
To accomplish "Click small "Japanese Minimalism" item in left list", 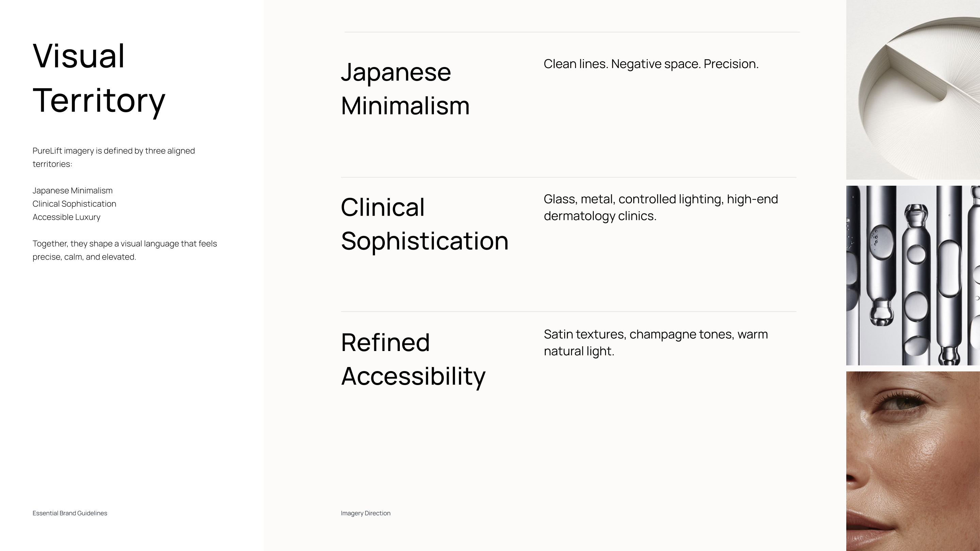I will 72,190.
